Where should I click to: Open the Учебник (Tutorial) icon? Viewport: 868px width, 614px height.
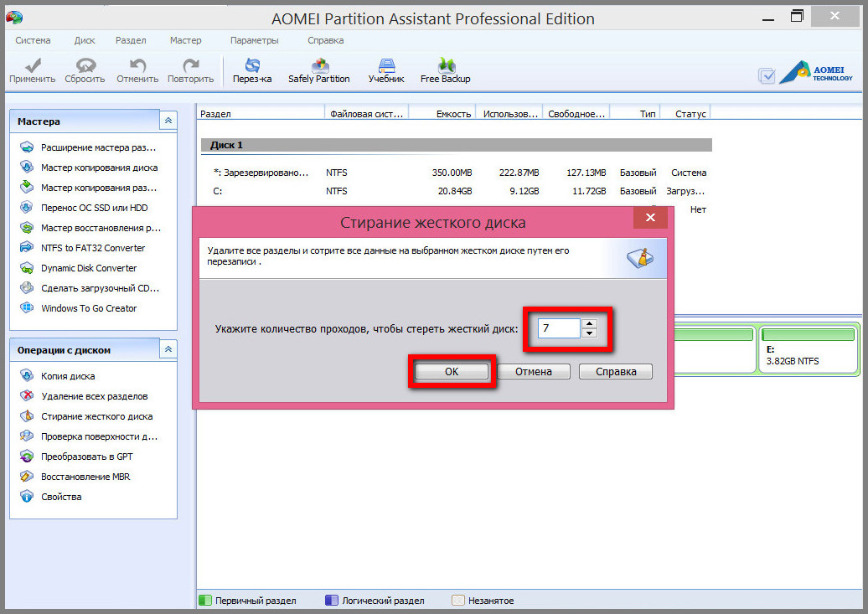pyautogui.click(x=386, y=66)
